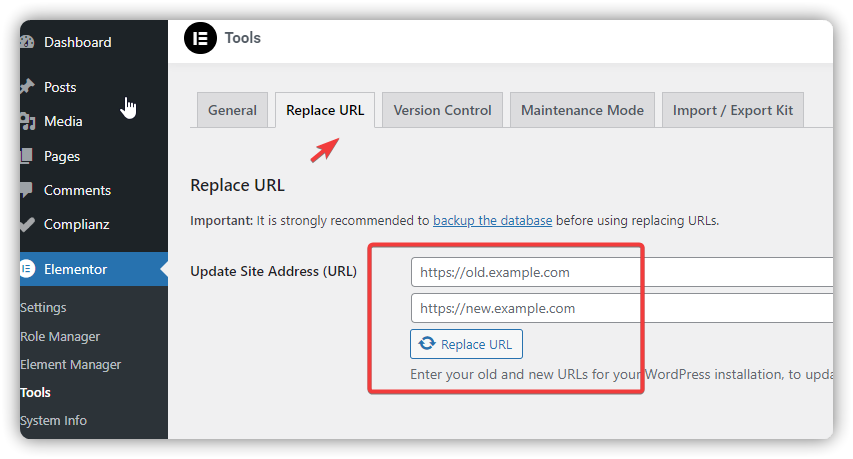This screenshot has width=853, height=459.
Task: Select the Maintenance Mode tab
Action: (x=582, y=110)
